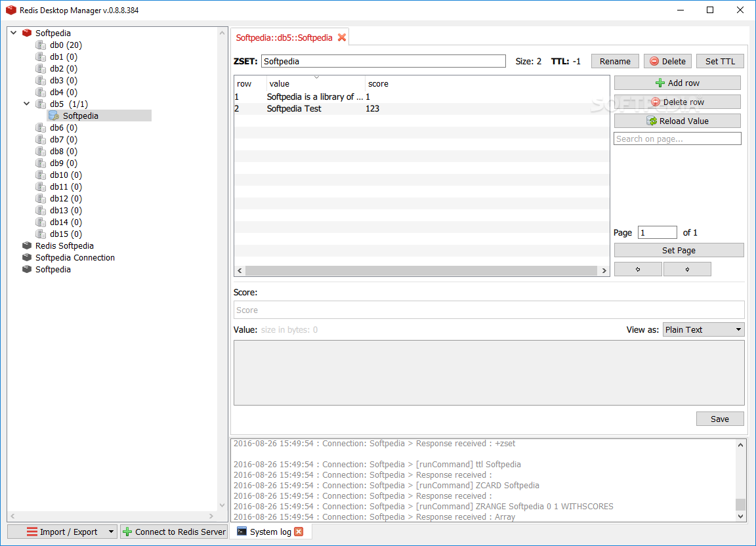This screenshot has width=756, height=546.
Task: Click the db1 database icon
Action: pyautogui.click(x=41, y=56)
